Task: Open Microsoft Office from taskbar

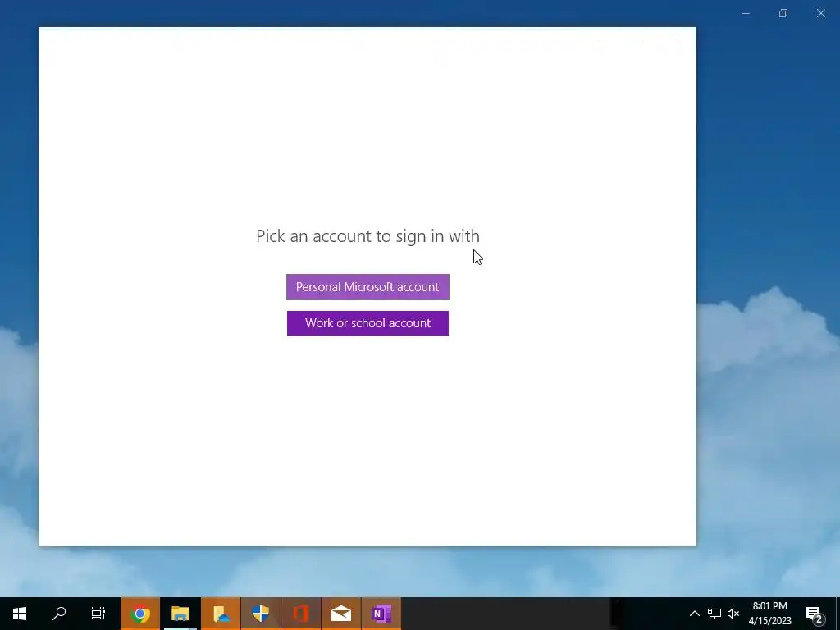Action: [301, 614]
